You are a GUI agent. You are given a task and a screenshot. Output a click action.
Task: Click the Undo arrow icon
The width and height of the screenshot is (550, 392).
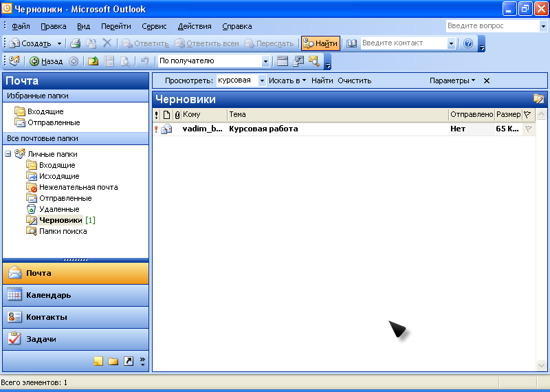coord(144,61)
